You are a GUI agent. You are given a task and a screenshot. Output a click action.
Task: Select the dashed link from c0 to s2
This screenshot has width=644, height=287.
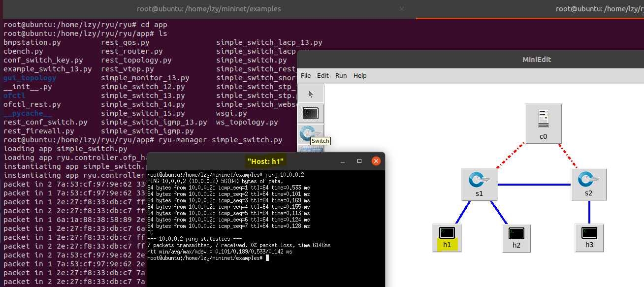pyautogui.click(x=568, y=156)
